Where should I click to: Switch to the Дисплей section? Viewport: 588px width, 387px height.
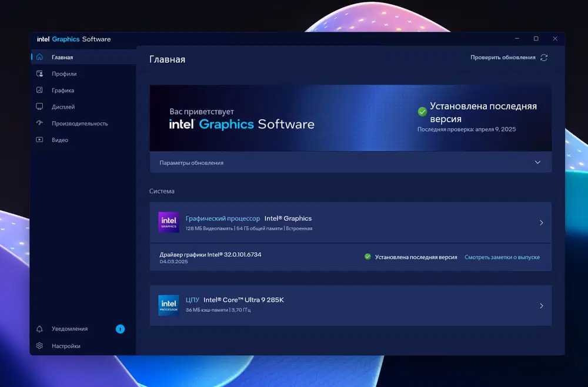coord(83,106)
